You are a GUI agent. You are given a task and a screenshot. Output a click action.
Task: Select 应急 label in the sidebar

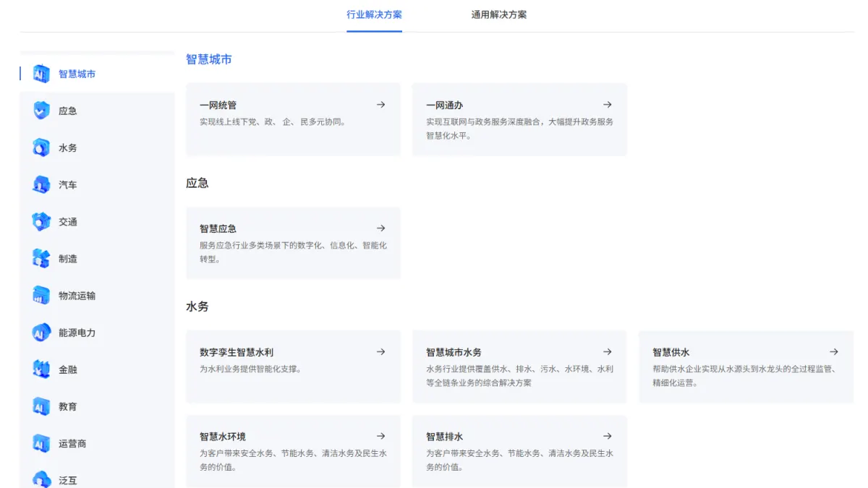click(68, 111)
